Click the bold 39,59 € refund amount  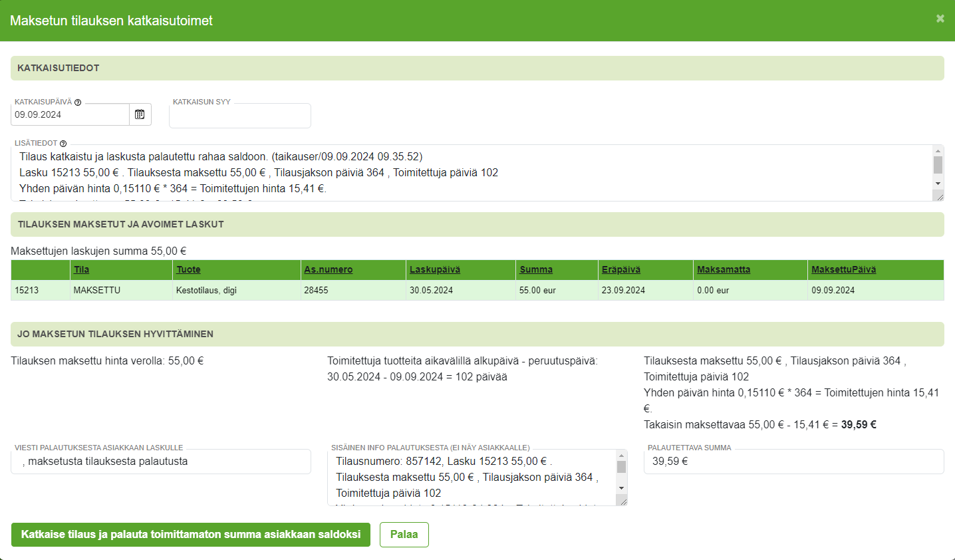click(x=859, y=424)
